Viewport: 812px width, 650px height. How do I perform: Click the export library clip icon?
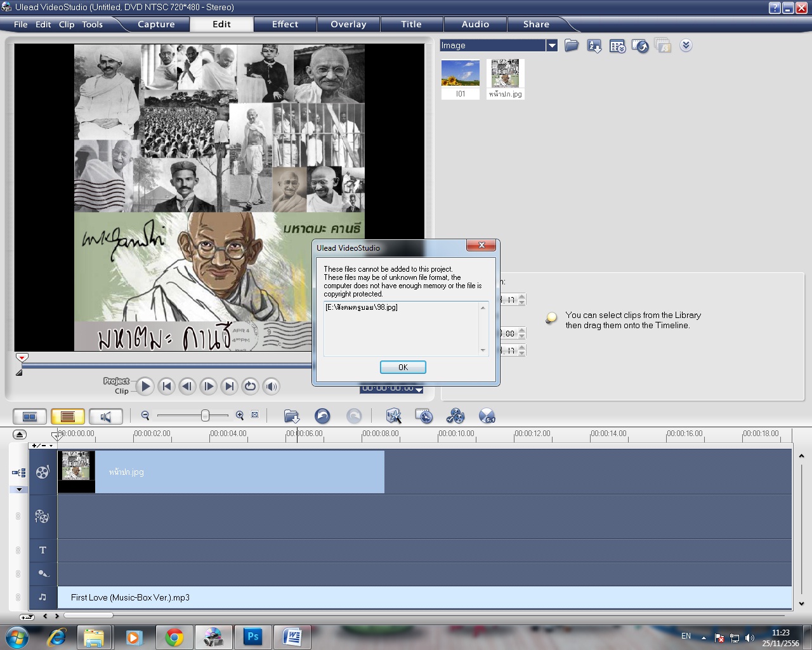640,46
